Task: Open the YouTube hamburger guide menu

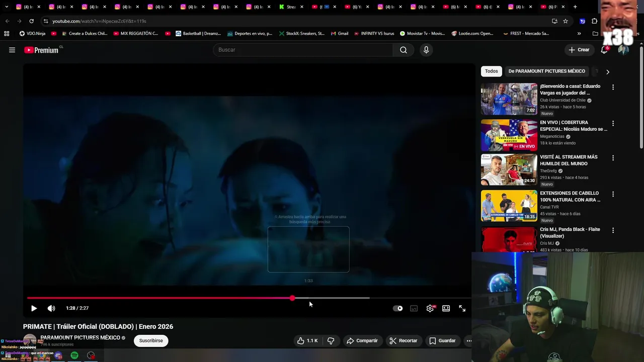Action: 12,50
